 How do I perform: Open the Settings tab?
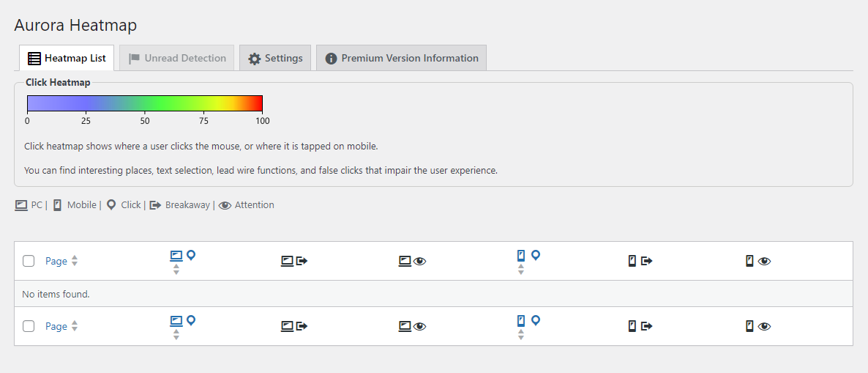(x=275, y=59)
